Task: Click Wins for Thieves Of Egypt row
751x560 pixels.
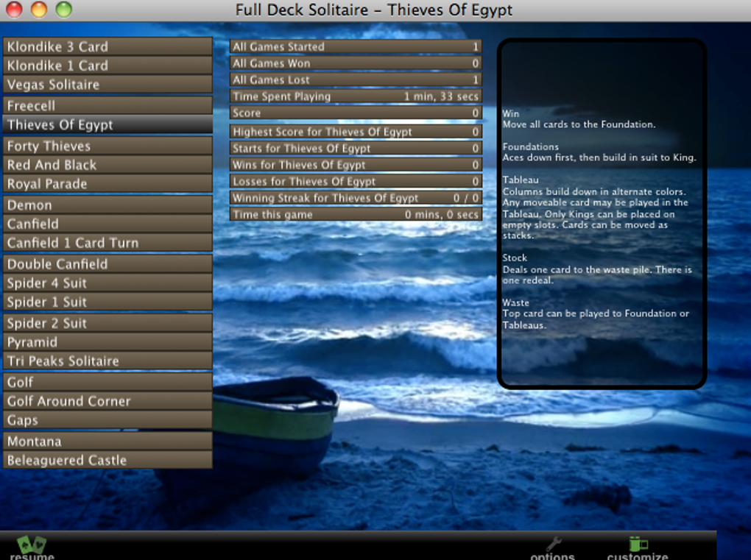Action: [x=356, y=165]
